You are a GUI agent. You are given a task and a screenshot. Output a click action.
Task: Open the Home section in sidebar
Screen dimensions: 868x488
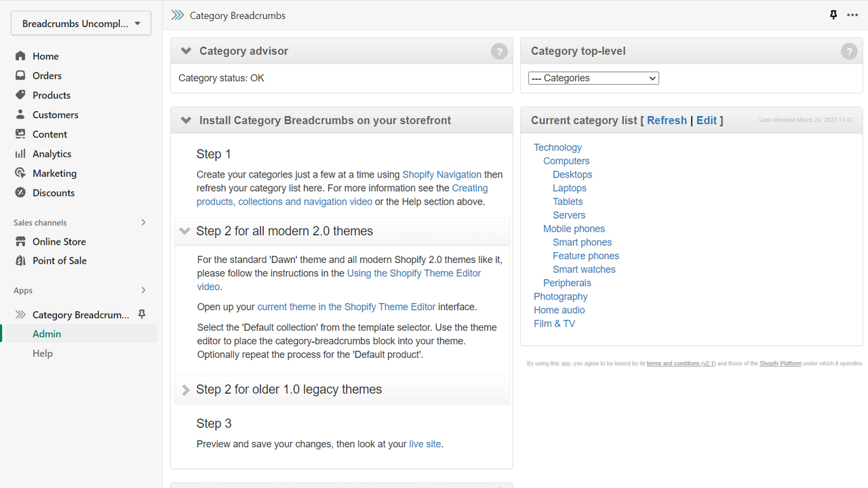pyautogui.click(x=47, y=56)
